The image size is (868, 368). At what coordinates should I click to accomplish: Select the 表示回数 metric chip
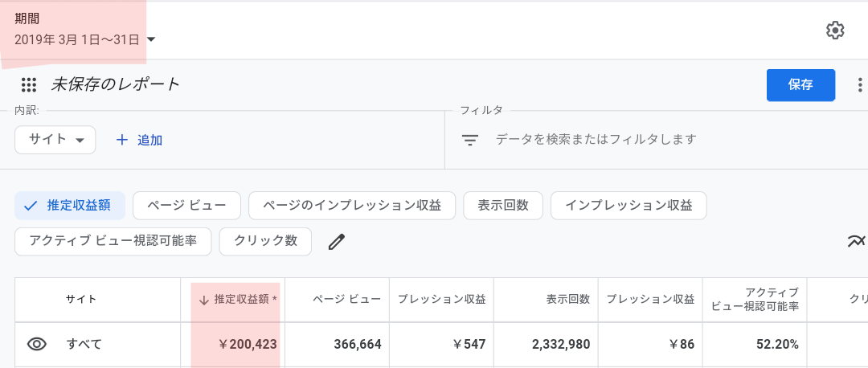click(503, 206)
